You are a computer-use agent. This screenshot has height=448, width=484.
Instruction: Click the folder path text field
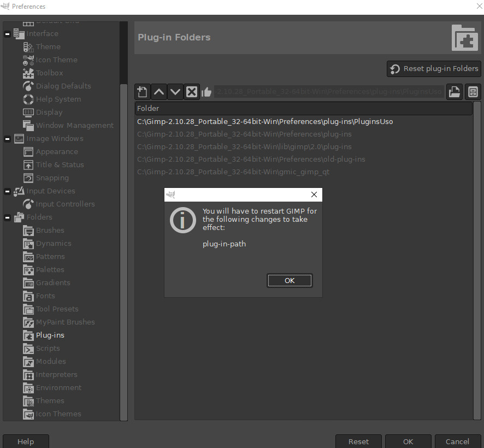tap(329, 92)
